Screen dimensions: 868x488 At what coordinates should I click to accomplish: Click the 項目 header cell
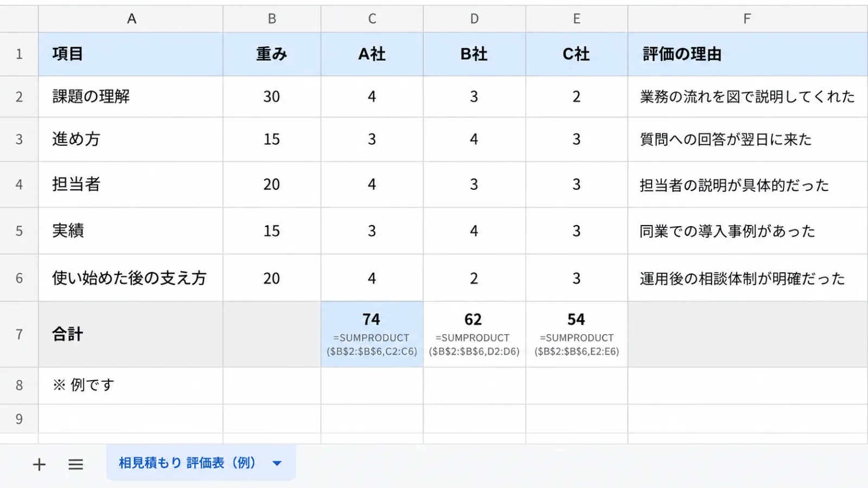pos(131,54)
